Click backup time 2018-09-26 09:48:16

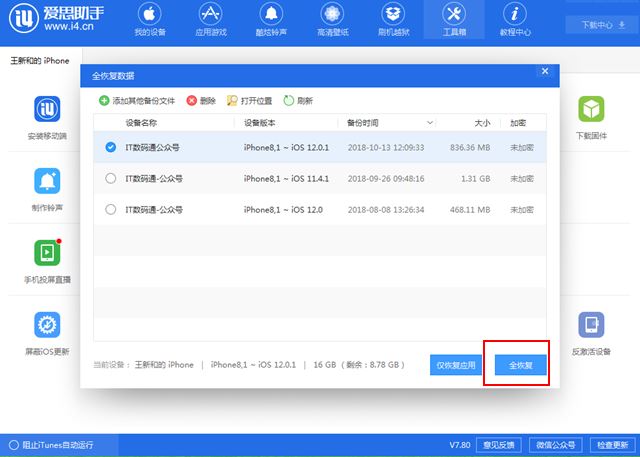386,178
